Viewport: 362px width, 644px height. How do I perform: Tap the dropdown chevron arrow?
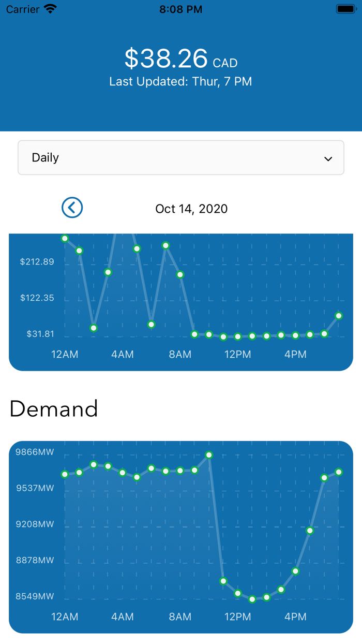tap(328, 159)
